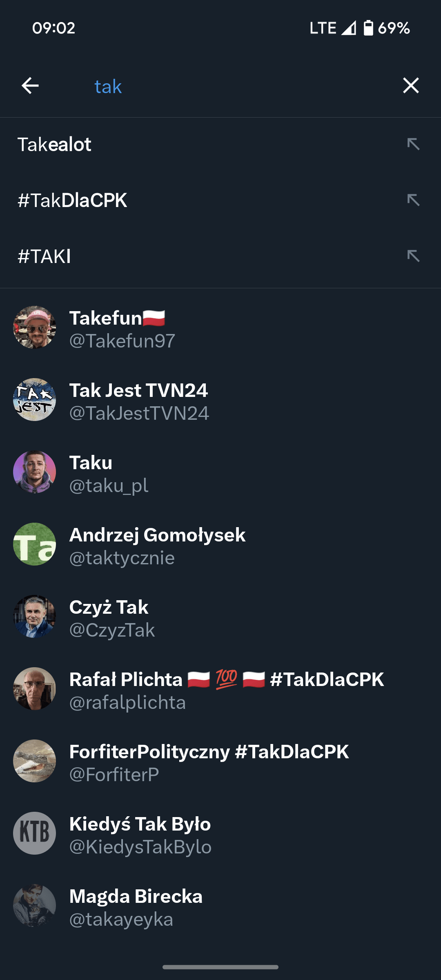This screenshot has width=441, height=980.
Task: Open the Czyż Tak account result
Action: coord(220,616)
